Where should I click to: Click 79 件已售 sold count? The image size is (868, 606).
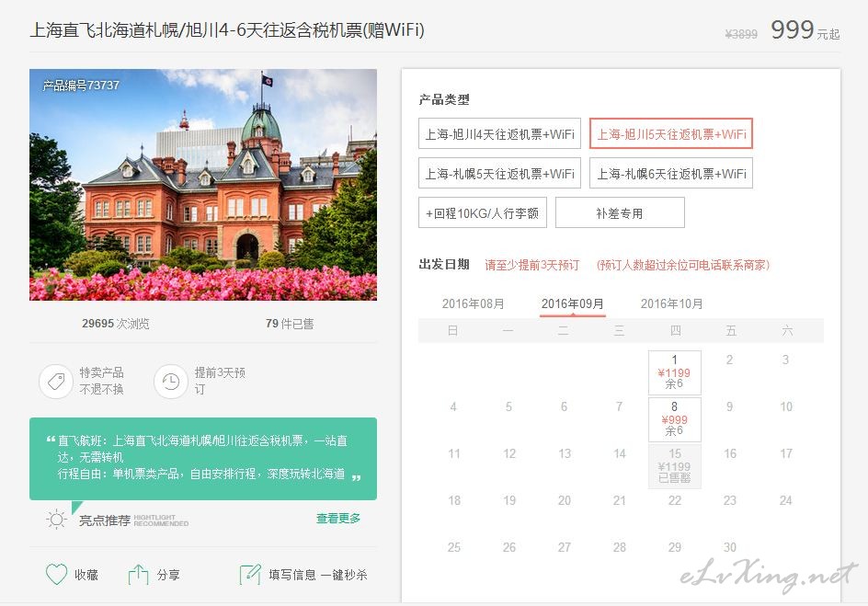click(290, 324)
